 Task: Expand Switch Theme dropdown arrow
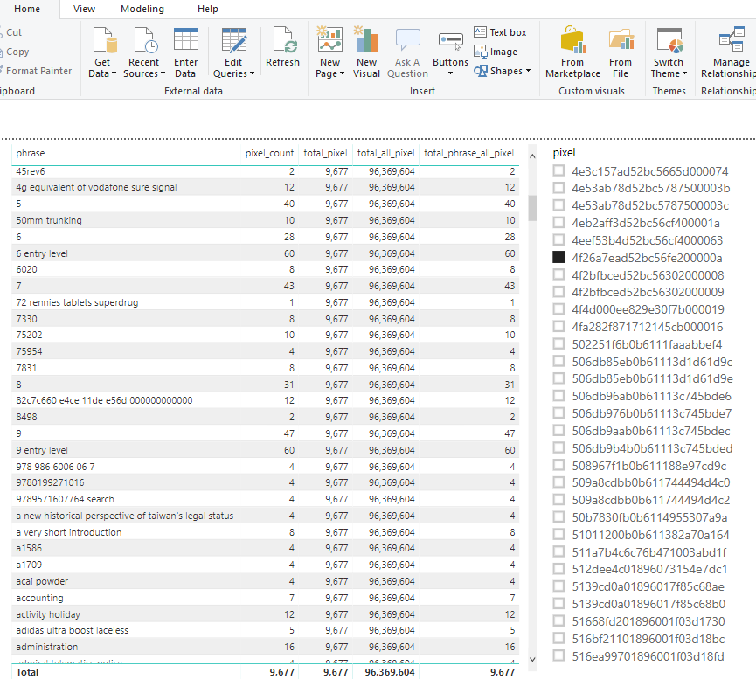684,73
